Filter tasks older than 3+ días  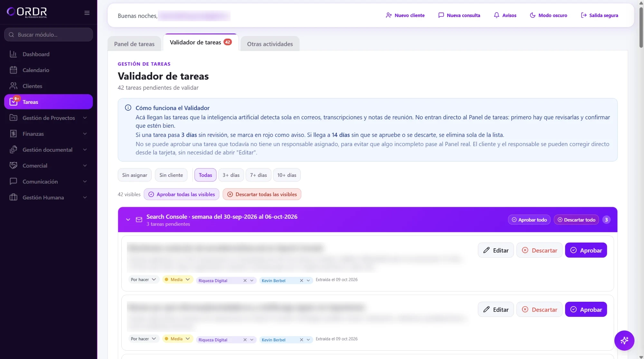coord(231,175)
